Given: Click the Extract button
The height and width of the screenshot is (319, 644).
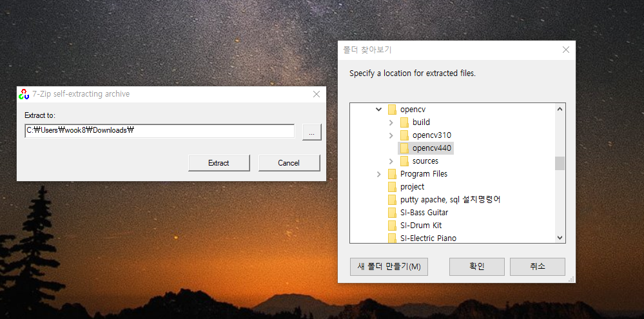Looking at the screenshot, I should [219, 163].
